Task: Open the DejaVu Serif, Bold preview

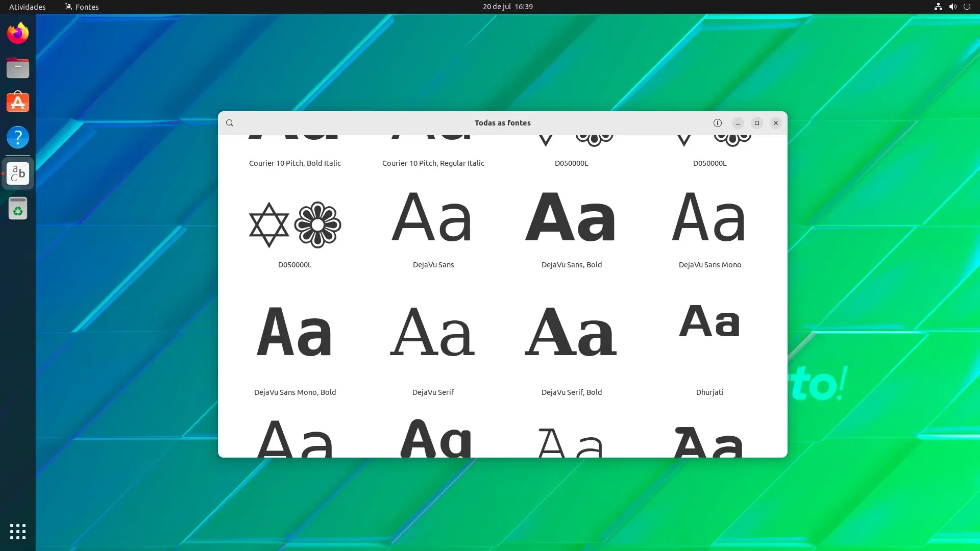Action: (x=571, y=332)
